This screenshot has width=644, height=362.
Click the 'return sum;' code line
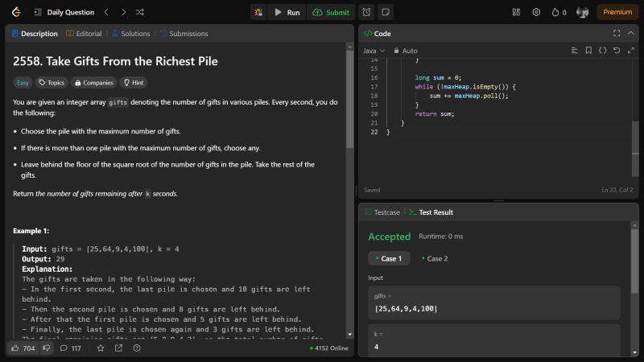point(435,114)
